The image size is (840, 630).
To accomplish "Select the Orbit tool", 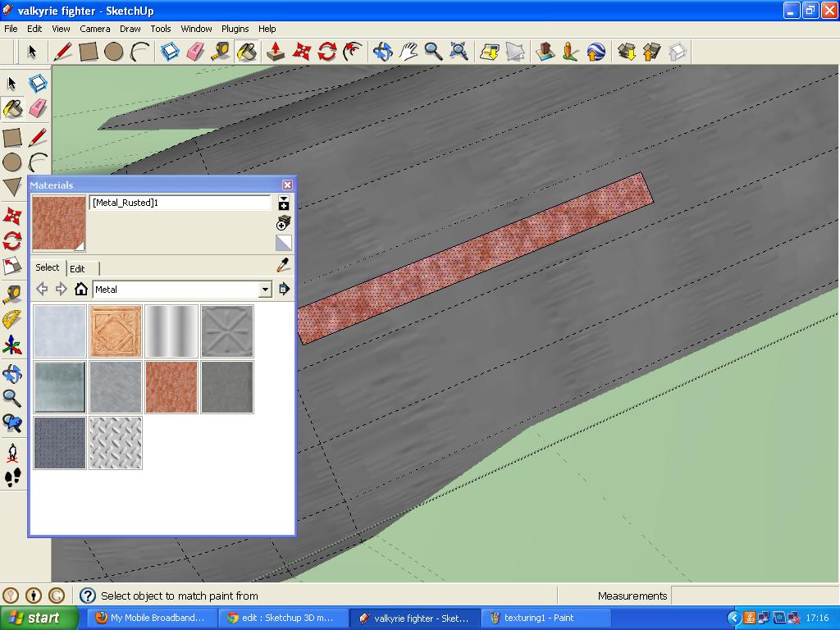I will coord(382,51).
